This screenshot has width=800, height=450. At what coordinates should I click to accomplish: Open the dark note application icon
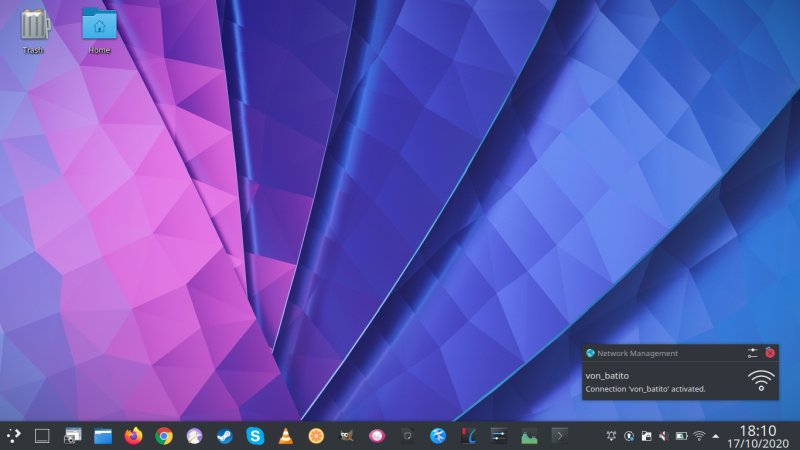pos(407,436)
